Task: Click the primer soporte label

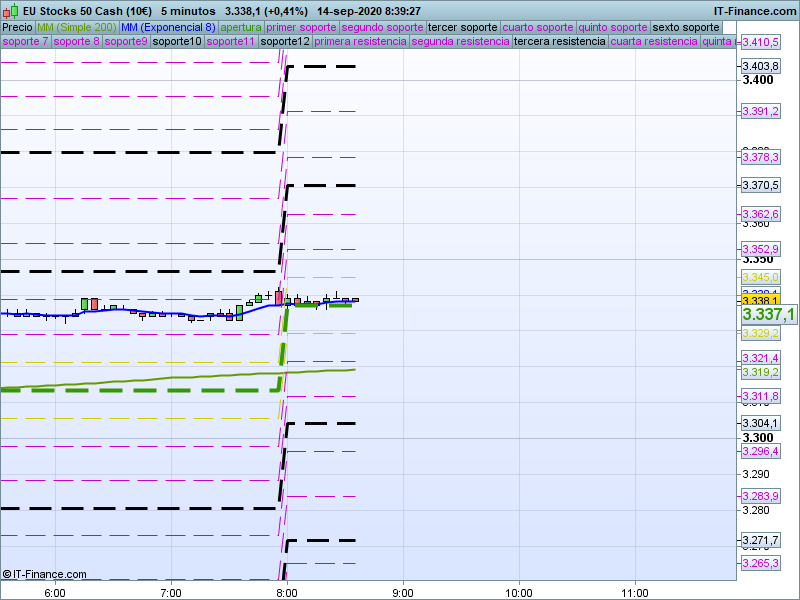Action: coord(302,27)
